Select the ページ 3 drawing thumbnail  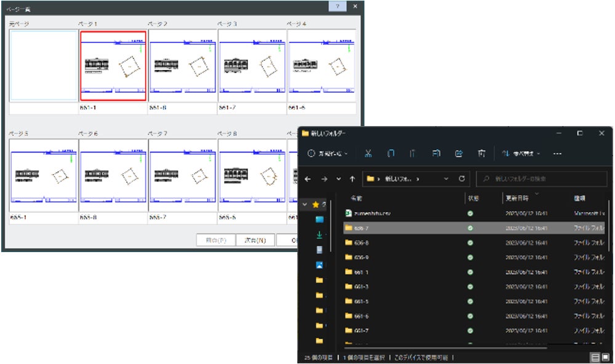pyautogui.click(x=252, y=66)
